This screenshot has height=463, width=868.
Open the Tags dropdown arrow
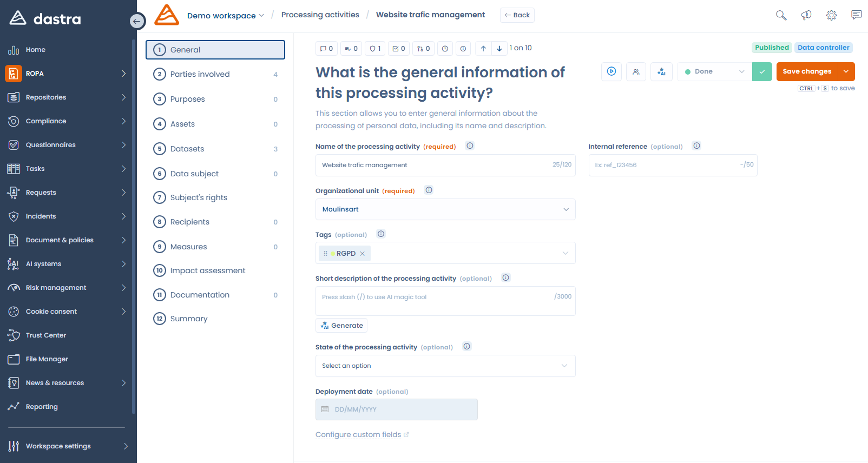(x=565, y=253)
